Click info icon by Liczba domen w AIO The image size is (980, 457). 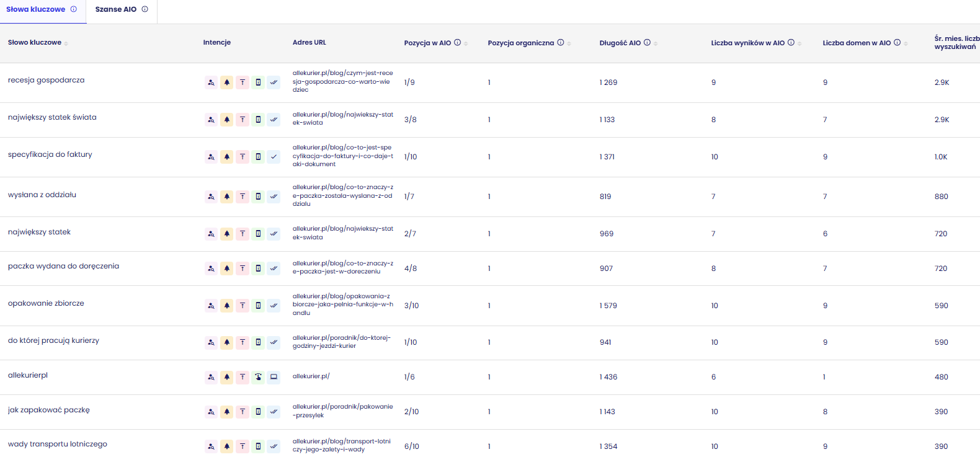[x=897, y=43]
